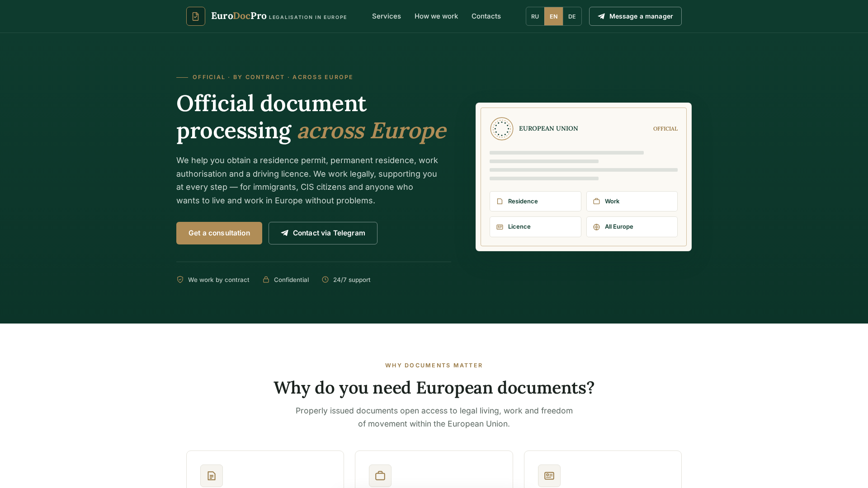Screen dimensions: 868x488
Task: Click the ID card icon in the Licence tile
Action: click(x=500, y=227)
